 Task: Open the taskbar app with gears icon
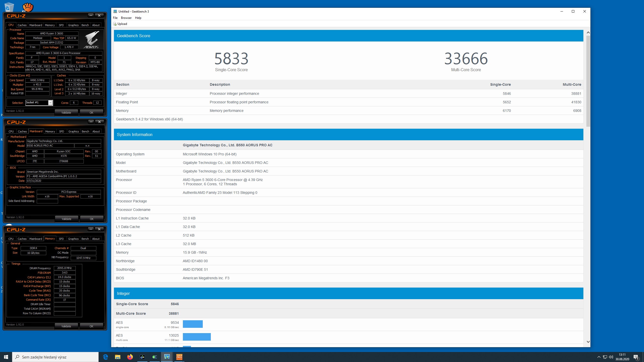(x=142, y=357)
